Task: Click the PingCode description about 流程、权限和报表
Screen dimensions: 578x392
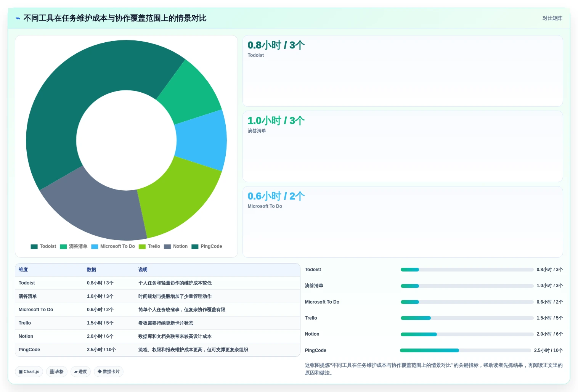Action: pyautogui.click(x=193, y=350)
